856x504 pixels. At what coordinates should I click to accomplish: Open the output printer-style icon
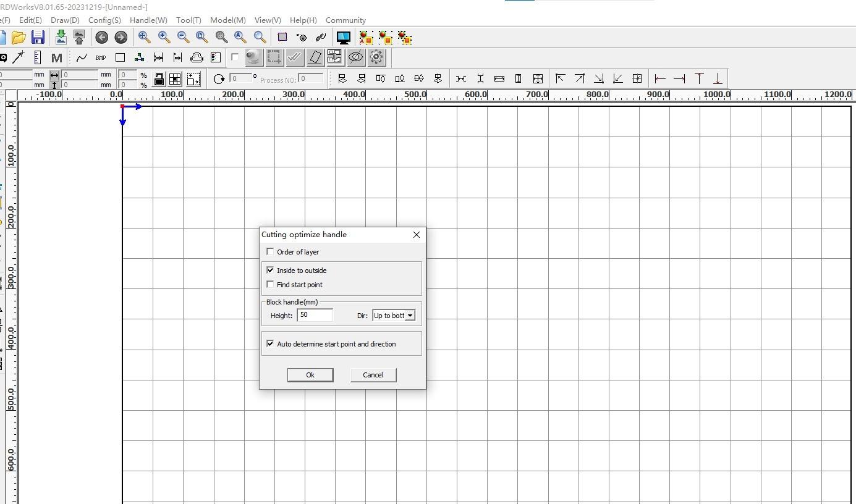[197, 57]
